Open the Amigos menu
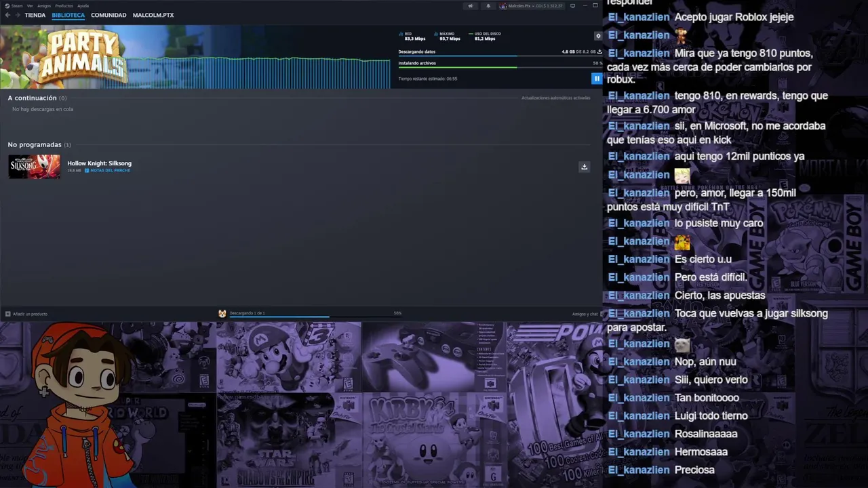The width and height of the screenshot is (868, 488). (44, 5)
